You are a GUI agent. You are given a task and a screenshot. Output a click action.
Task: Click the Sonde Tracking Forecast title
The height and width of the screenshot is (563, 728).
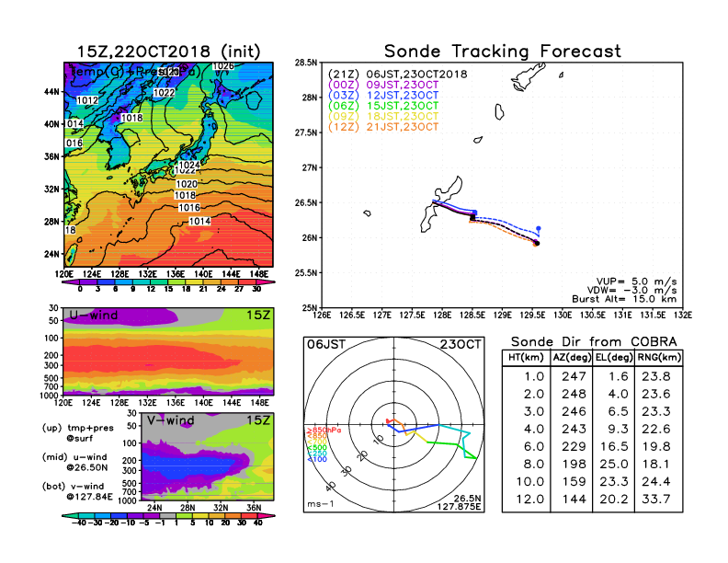502,52
